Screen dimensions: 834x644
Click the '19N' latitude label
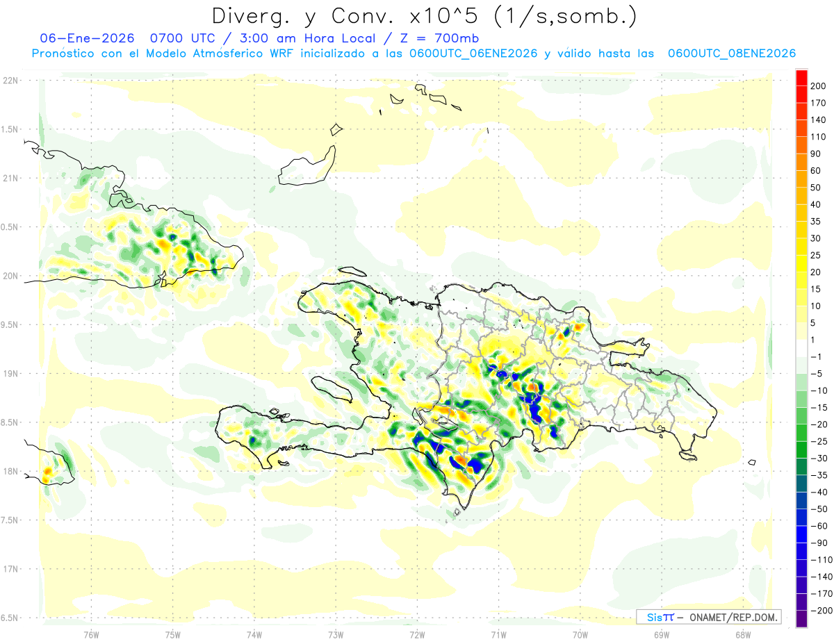point(9,373)
